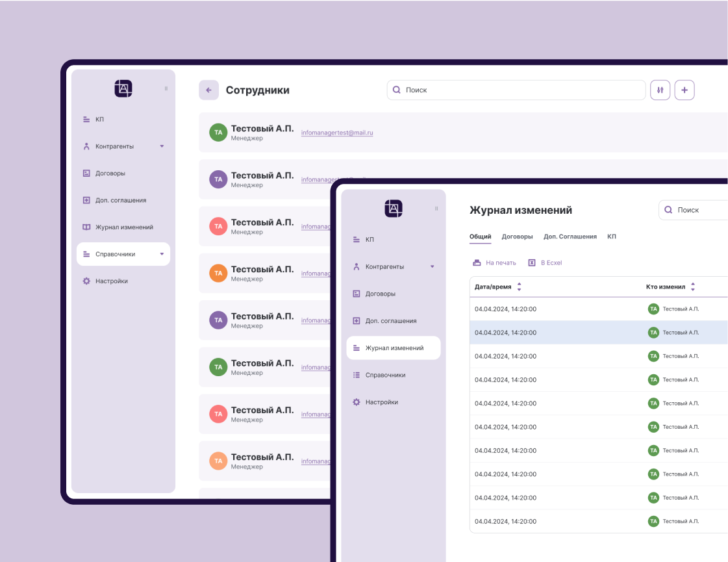Focus the Поиск field in the Журнал изменений window
The height and width of the screenshot is (562, 728).
[693, 210]
